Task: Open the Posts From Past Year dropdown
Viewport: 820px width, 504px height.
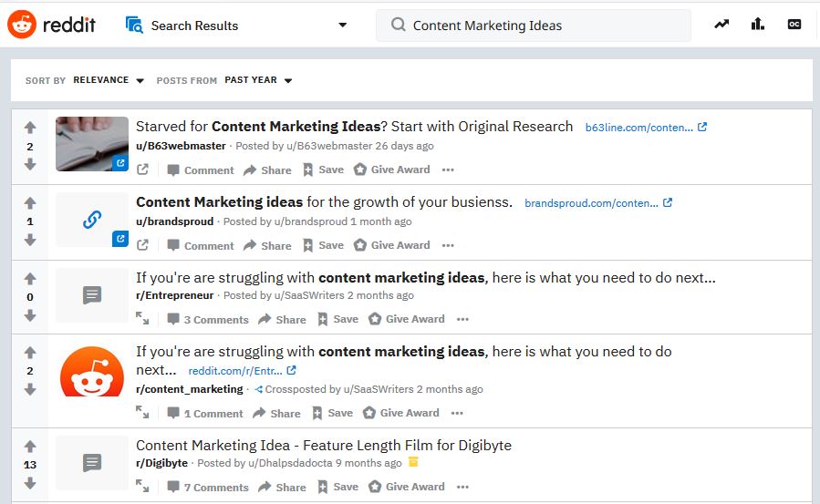Action: pyautogui.click(x=258, y=80)
